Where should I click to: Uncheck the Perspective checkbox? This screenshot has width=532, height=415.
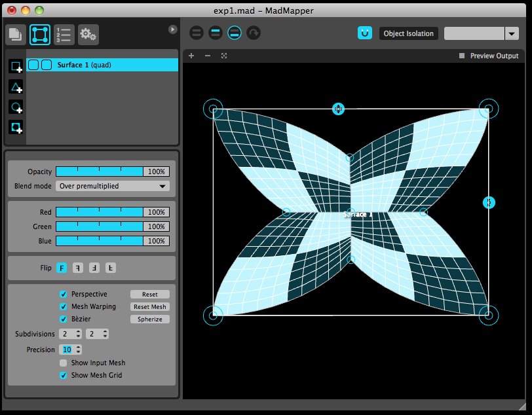[64, 295]
